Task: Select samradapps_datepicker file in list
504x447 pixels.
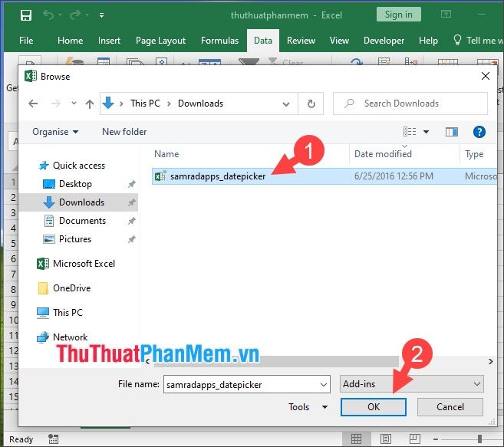Action: pyautogui.click(x=217, y=176)
